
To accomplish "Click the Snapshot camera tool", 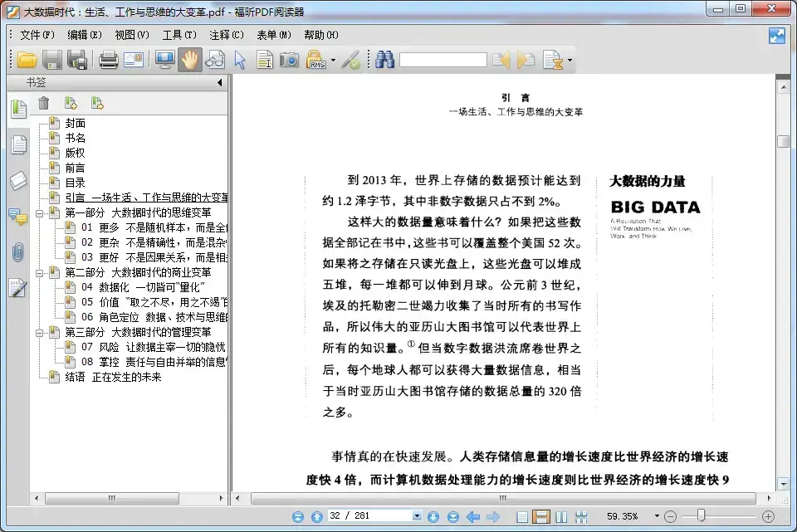I will 289,60.
